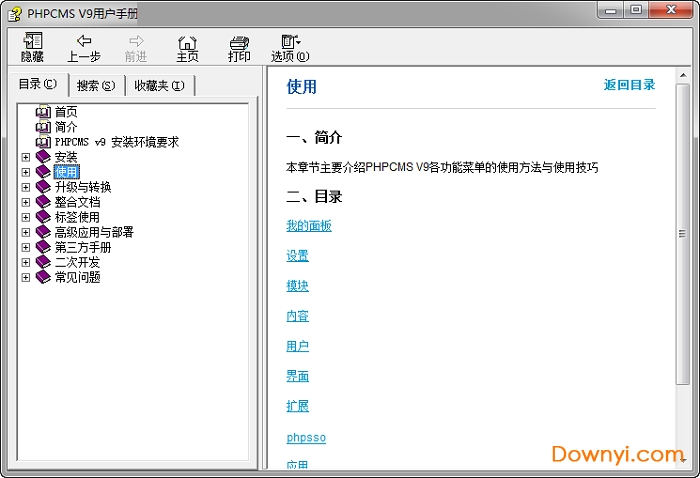
Task: Open the 扩展 link
Action: click(x=297, y=406)
